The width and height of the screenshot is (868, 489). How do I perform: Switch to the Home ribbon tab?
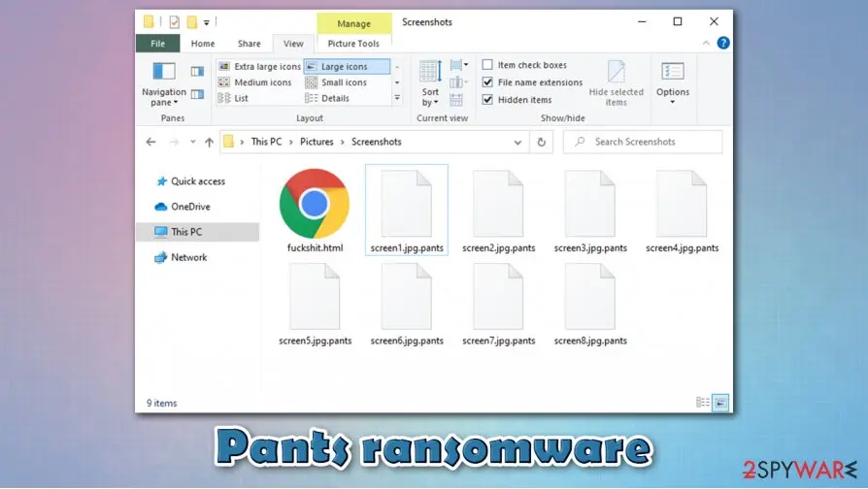[x=203, y=44]
